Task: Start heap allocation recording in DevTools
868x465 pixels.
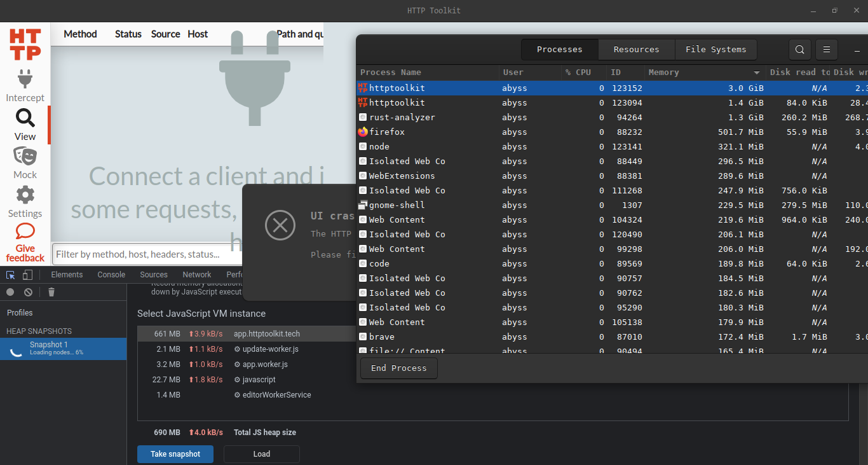Action: (x=9, y=292)
